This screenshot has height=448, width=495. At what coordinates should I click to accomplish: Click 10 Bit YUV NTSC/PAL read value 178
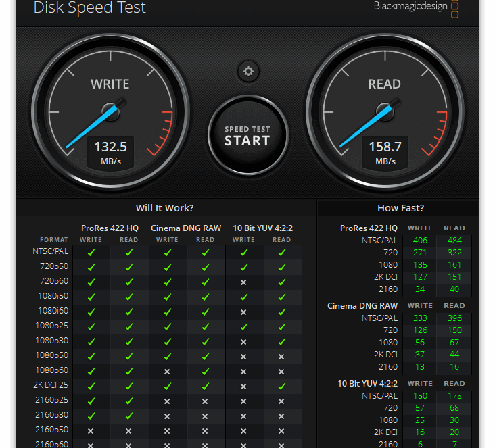454,395
